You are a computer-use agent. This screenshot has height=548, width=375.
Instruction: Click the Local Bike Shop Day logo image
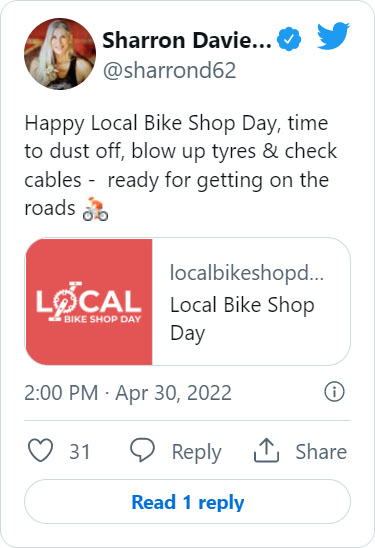tap(89, 302)
